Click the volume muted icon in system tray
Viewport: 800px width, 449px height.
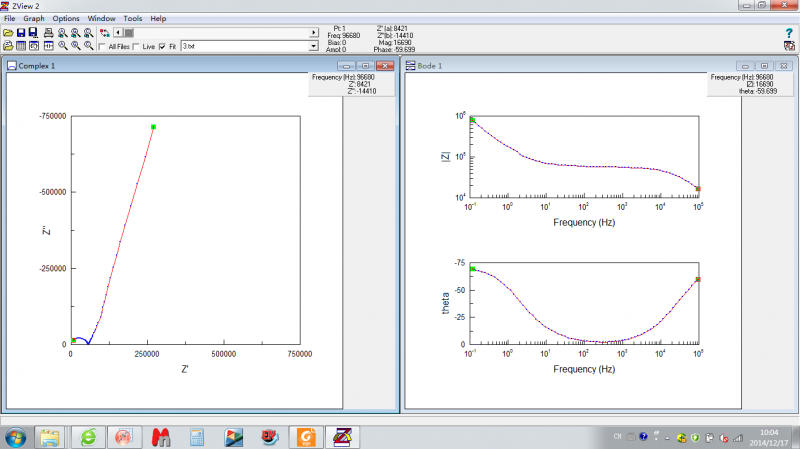724,438
